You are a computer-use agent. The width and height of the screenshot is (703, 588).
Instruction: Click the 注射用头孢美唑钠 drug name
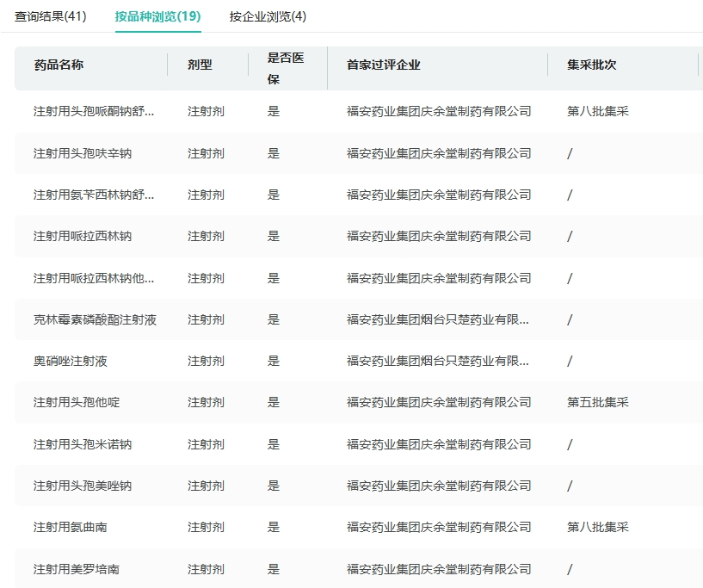83,486
